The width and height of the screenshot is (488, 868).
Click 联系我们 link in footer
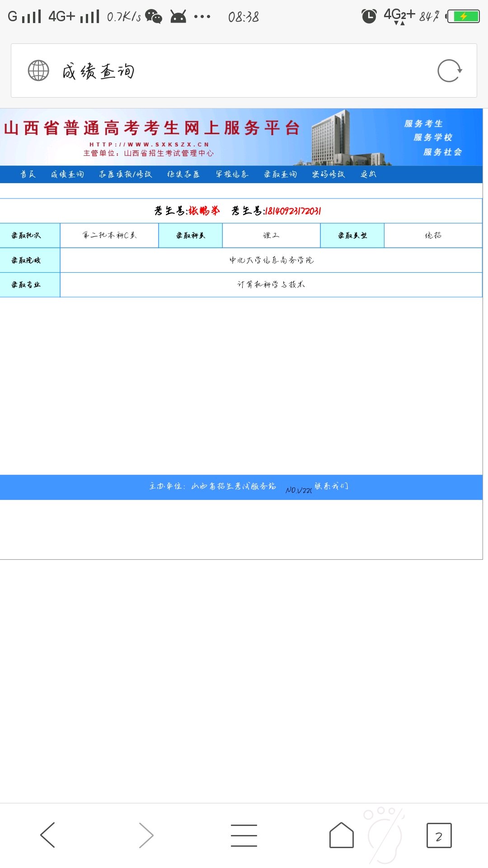[331, 486]
